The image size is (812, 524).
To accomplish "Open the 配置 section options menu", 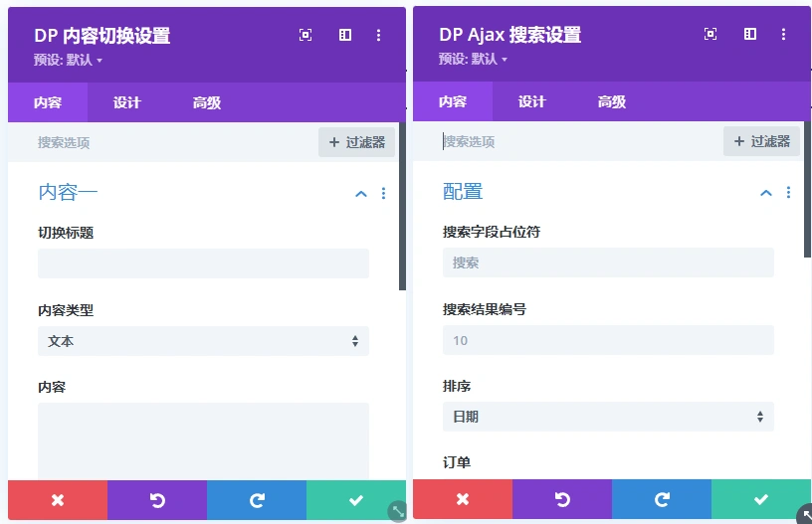I will [788, 193].
